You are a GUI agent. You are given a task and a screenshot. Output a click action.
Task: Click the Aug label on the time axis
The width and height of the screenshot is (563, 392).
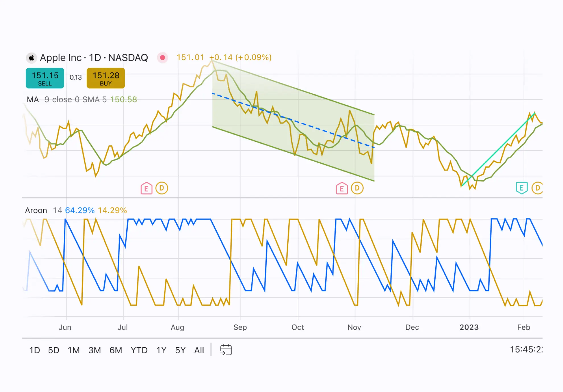tap(177, 328)
